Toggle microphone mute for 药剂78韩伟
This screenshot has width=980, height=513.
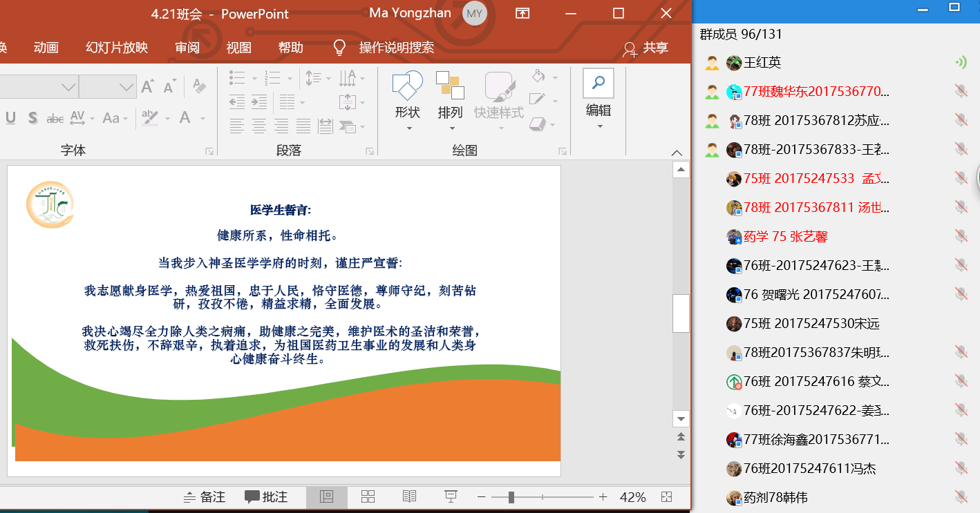pyautogui.click(x=960, y=497)
